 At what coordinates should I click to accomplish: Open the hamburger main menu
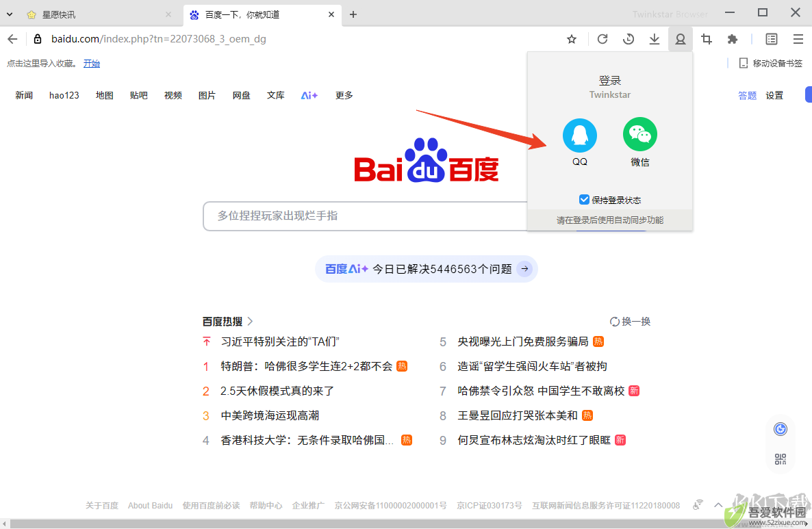point(798,39)
